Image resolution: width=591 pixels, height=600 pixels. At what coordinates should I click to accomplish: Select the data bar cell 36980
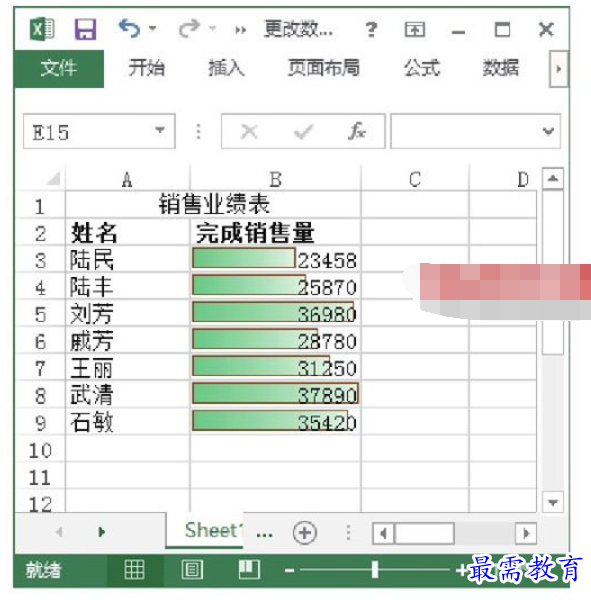pyautogui.click(x=275, y=314)
